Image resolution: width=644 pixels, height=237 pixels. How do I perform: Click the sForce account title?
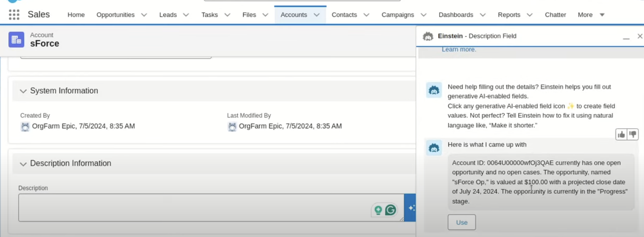[x=45, y=44]
